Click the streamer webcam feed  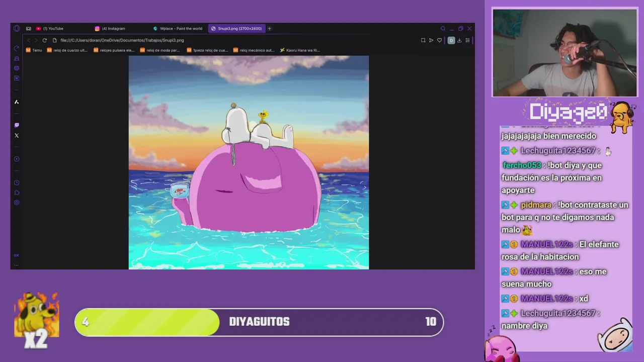[565, 53]
